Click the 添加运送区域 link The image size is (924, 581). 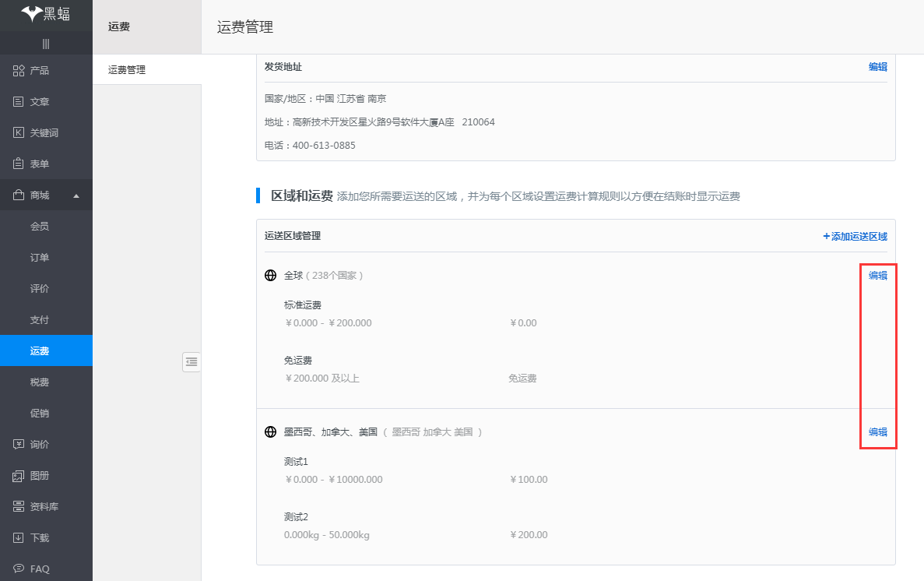coord(854,236)
